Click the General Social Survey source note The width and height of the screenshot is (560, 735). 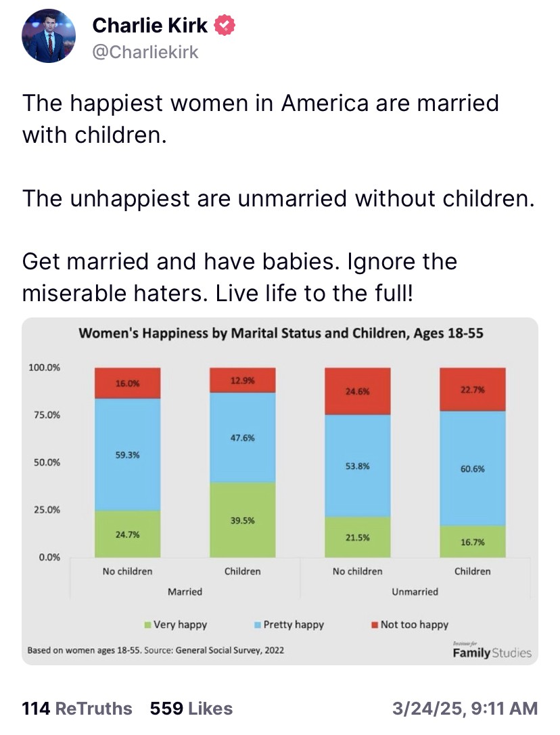156,650
